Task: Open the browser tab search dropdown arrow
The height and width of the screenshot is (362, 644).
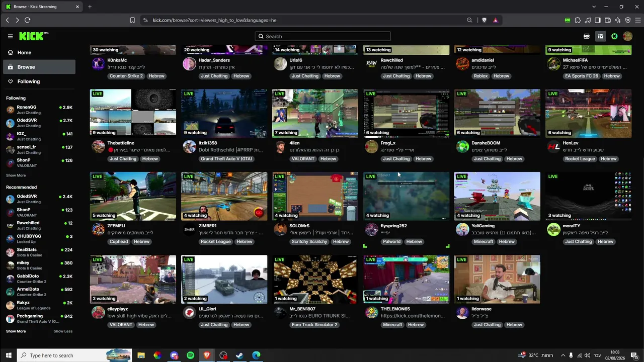Action: (594, 7)
